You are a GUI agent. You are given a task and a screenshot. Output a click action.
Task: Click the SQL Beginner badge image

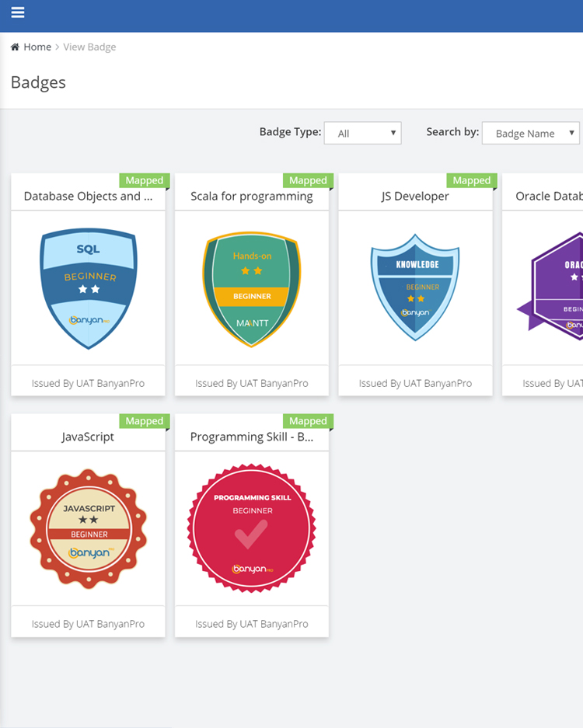tap(89, 288)
